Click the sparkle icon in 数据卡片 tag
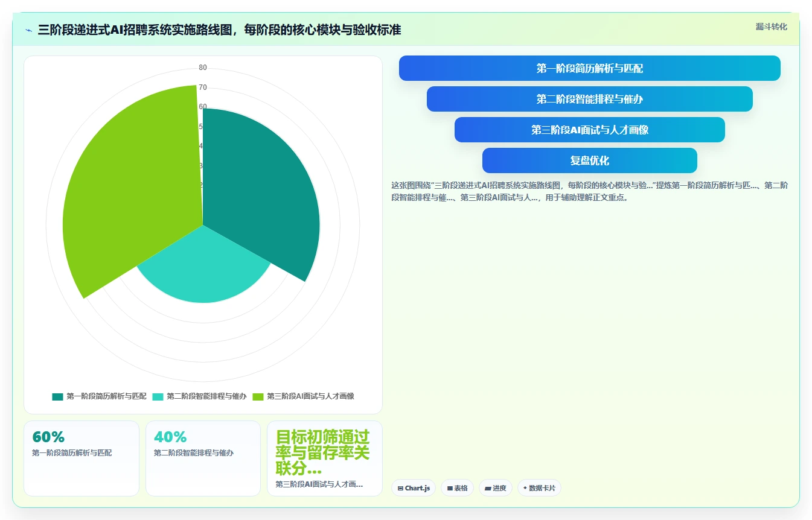 525,488
